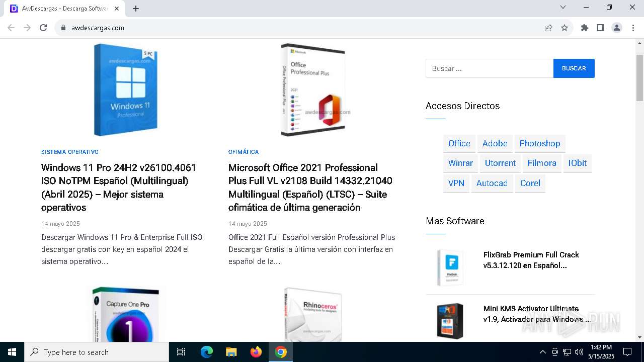This screenshot has height=362, width=644.
Task: Open the Filmora shortcut tag
Action: tap(542, 163)
